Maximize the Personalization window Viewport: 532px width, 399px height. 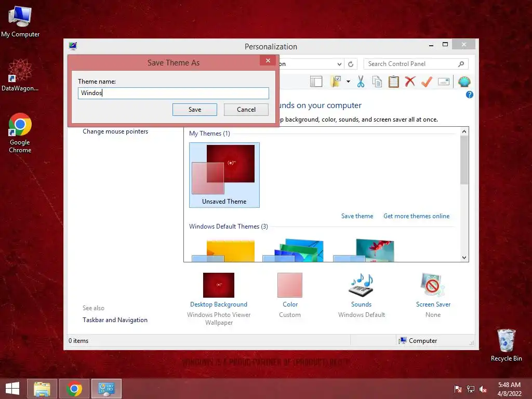pos(445,45)
